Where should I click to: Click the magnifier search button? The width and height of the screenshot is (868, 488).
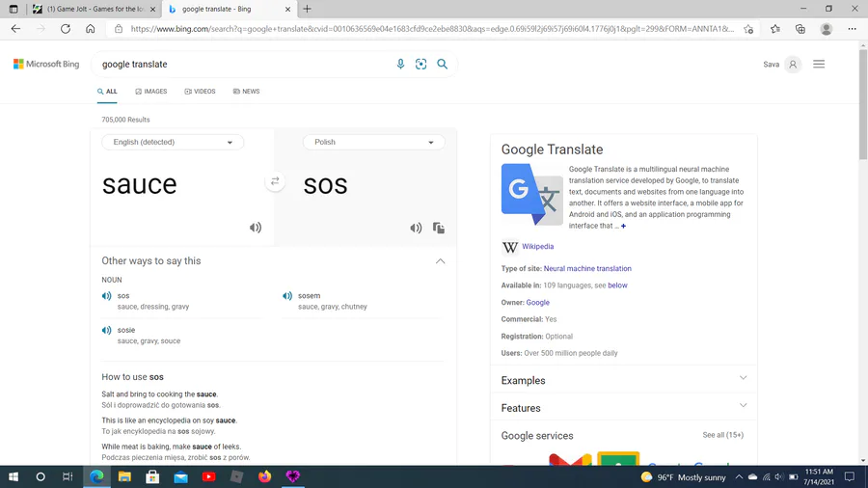[x=443, y=65]
